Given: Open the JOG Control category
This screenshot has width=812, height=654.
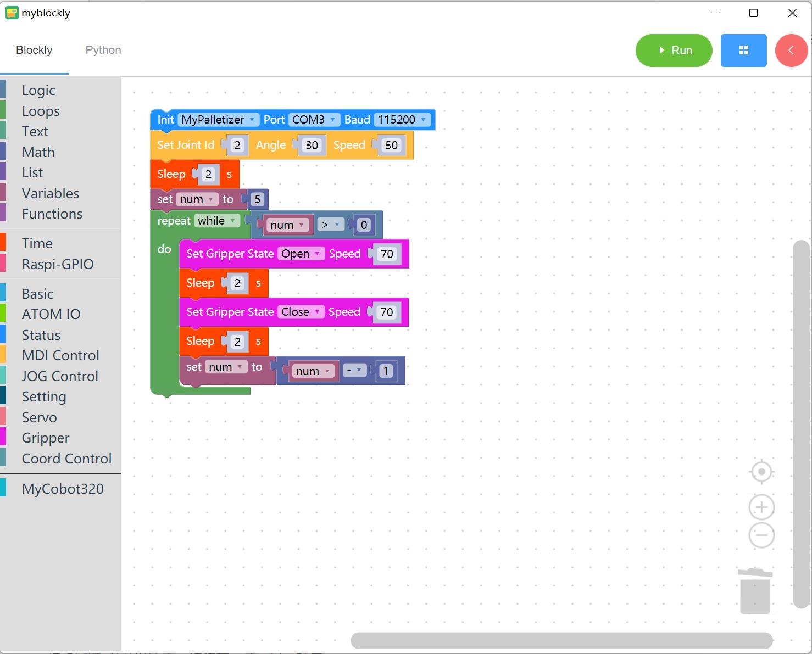Looking at the screenshot, I should [x=60, y=376].
